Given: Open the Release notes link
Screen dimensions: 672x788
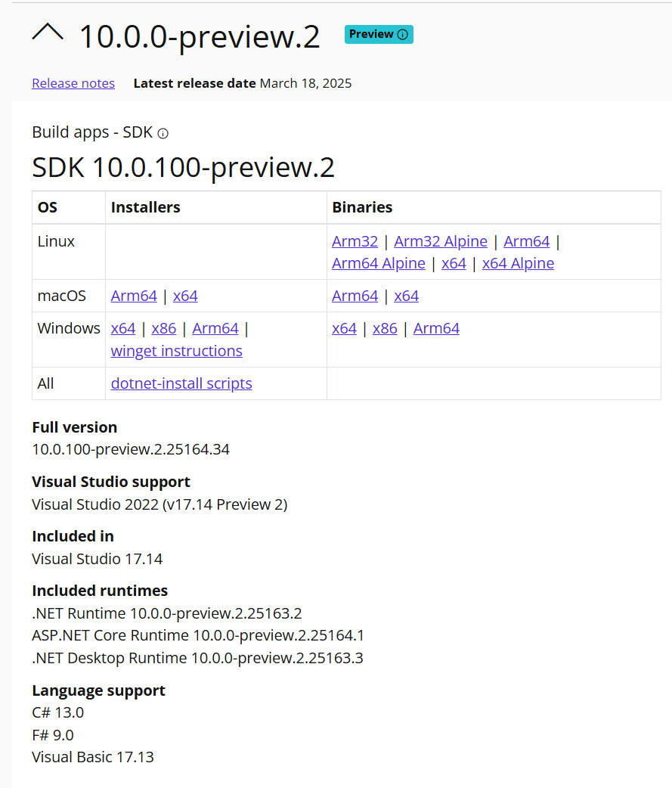Looking at the screenshot, I should point(73,83).
